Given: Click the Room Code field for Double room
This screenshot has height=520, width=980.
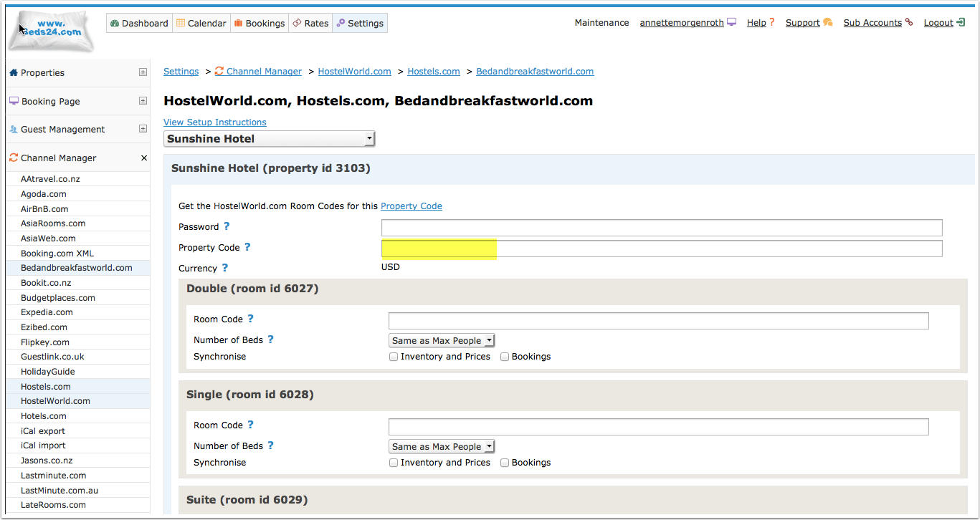Looking at the screenshot, I should coord(659,320).
